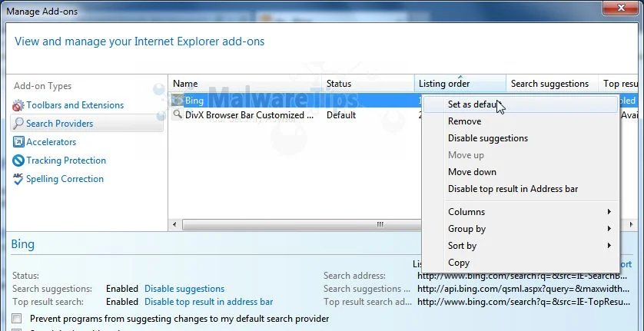This screenshot has height=331, width=644.
Task: Click the top result search address URL
Action: pos(523,302)
